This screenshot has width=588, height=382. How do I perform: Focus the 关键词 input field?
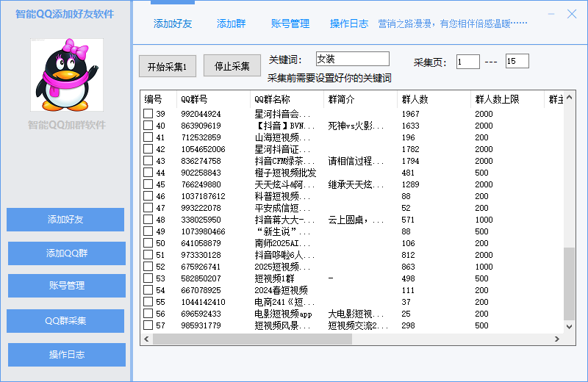(352, 59)
